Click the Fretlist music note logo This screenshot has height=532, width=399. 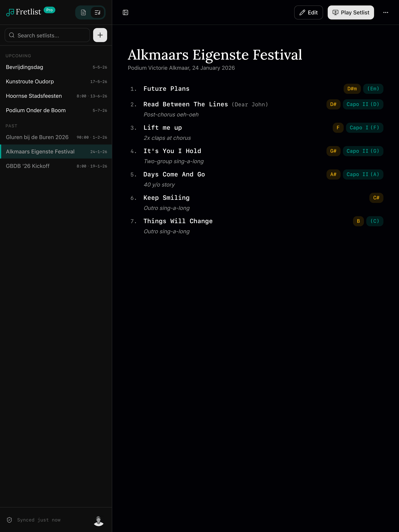[x=10, y=12]
